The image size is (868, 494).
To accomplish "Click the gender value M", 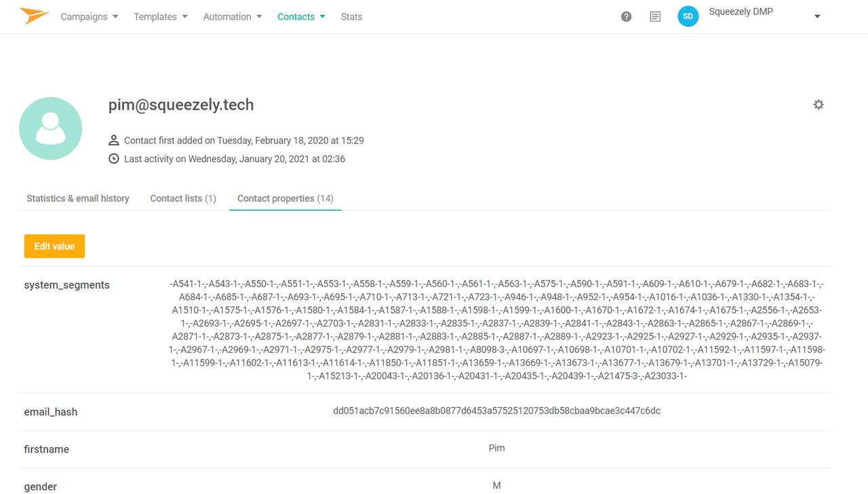I will [496, 485].
